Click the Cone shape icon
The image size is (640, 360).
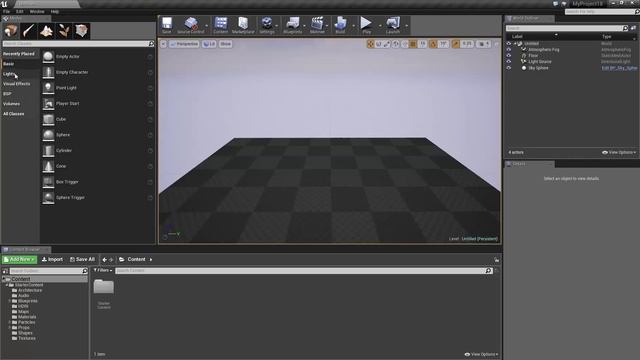[x=48, y=166]
